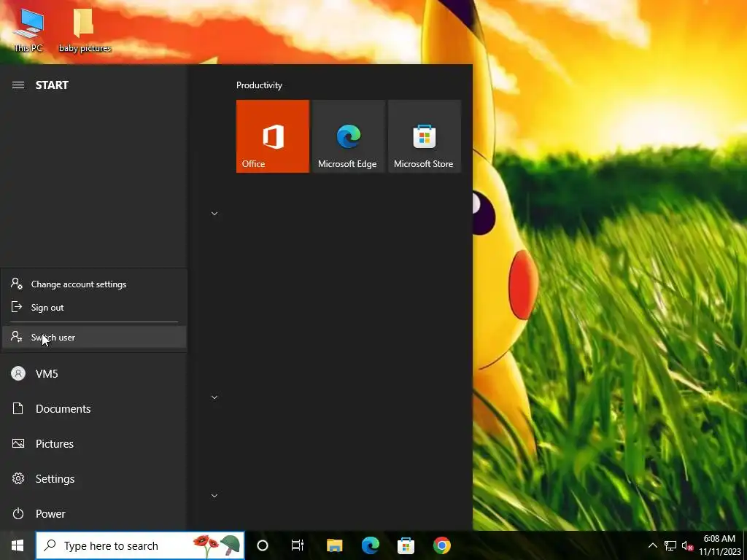Click the Productivity group heading
This screenshot has height=560, width=747.
(x=259, y=85)
